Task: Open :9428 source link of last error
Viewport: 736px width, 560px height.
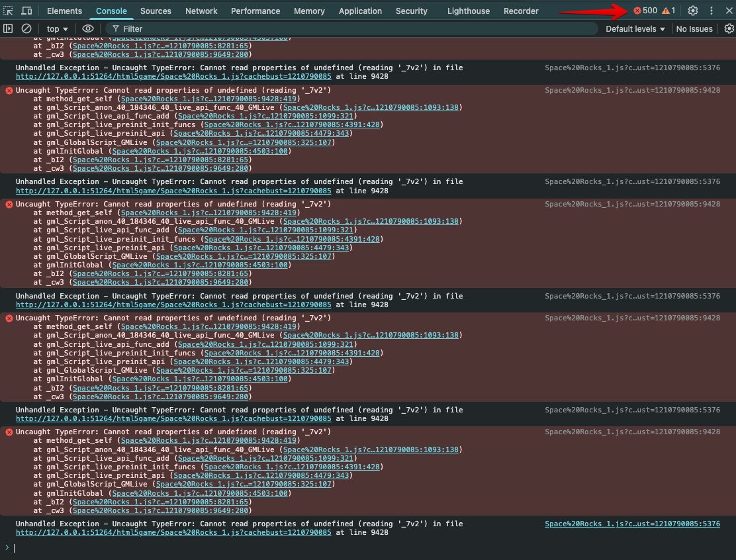Action: click(x=632, y=432)
